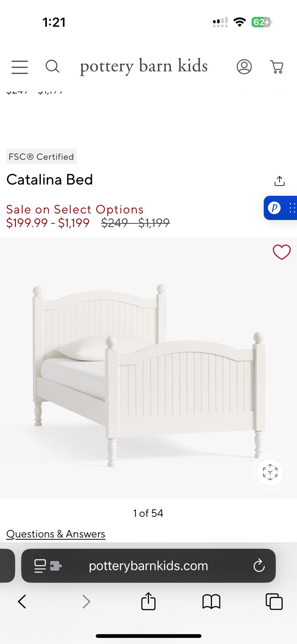Open the shopping cart
297x644 pixels.
(x=277, y=67)
